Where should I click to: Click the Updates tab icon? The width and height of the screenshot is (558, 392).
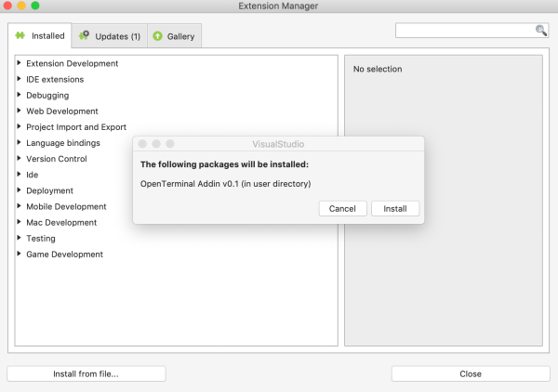(84, 36)
